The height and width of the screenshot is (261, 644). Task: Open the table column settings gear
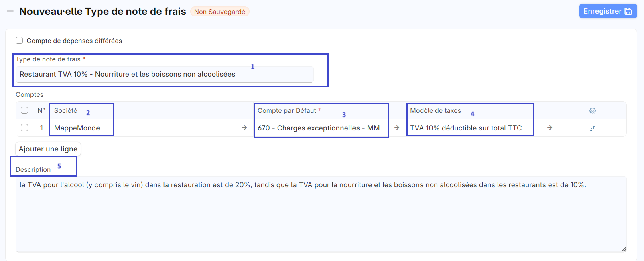(x=593, y=110)
